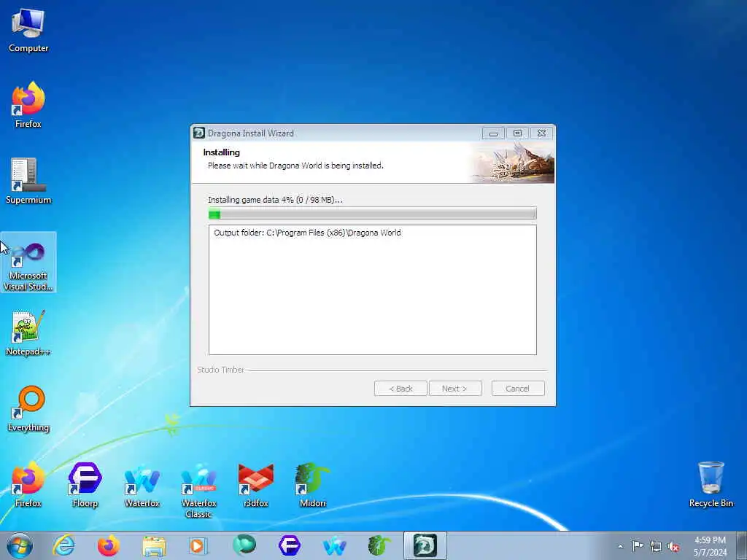Click the installer's maximize button

click(517, 133)
